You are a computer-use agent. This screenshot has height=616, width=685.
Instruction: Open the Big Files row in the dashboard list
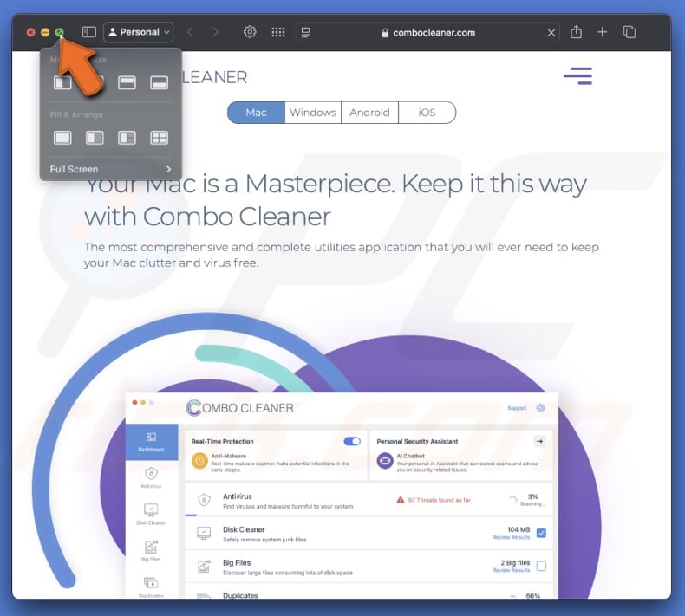pyautogui.click(x=369, y=567)
